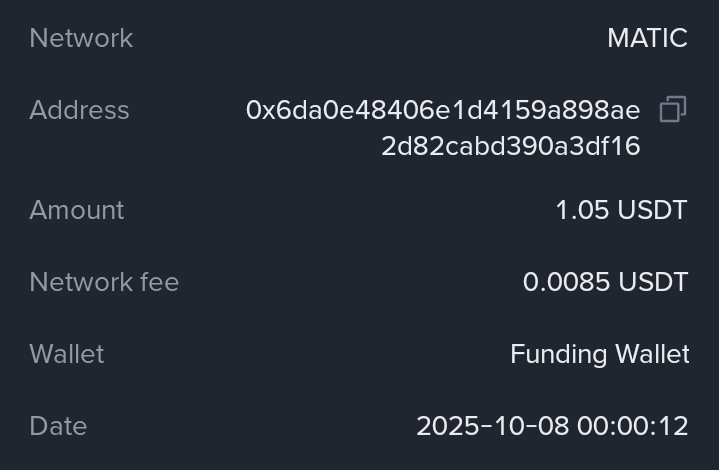Select address first line starting with 0x6da0e
Image resolution: width=719 pixels, height=470 pixels.
(442, 110)
